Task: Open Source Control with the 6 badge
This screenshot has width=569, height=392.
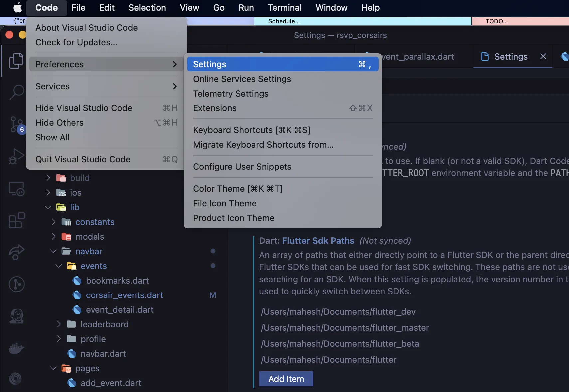Action: (x=17, y=125)
